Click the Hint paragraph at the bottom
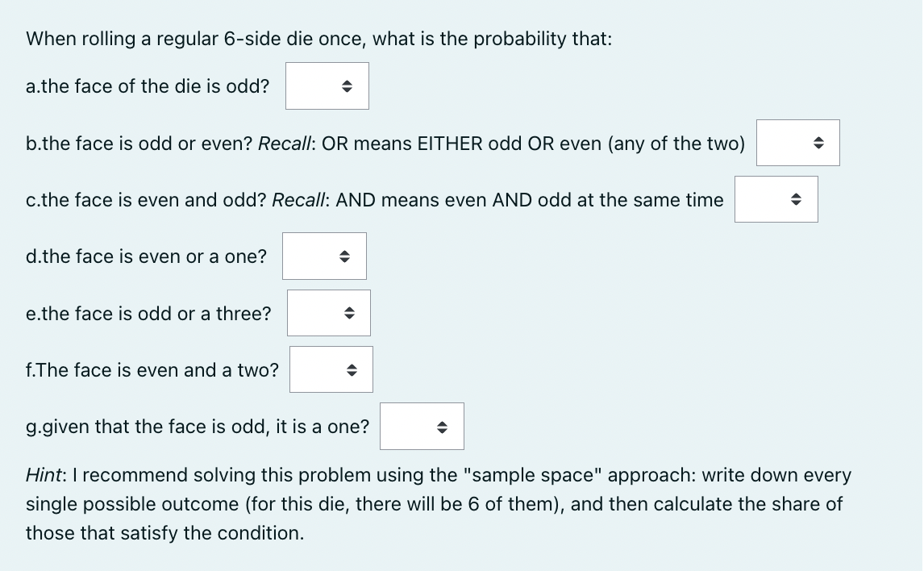The height and width of the screenshot is (571, 924). (439, 504)
